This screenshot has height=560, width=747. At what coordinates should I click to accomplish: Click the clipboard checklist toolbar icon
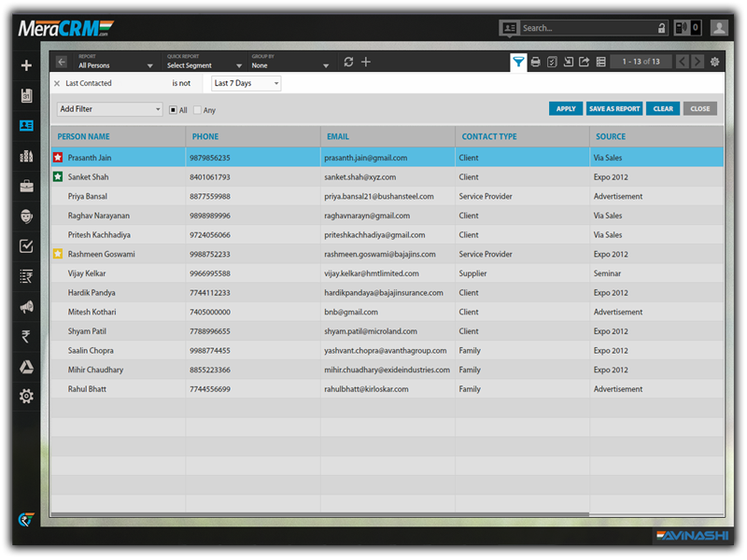[x=552, y=62]
